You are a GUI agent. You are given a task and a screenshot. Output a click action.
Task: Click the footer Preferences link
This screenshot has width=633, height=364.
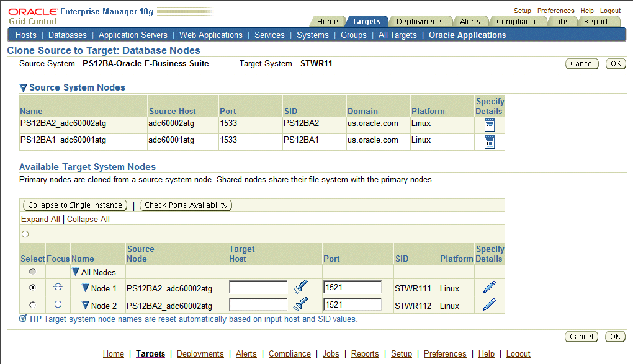[445, 354]
